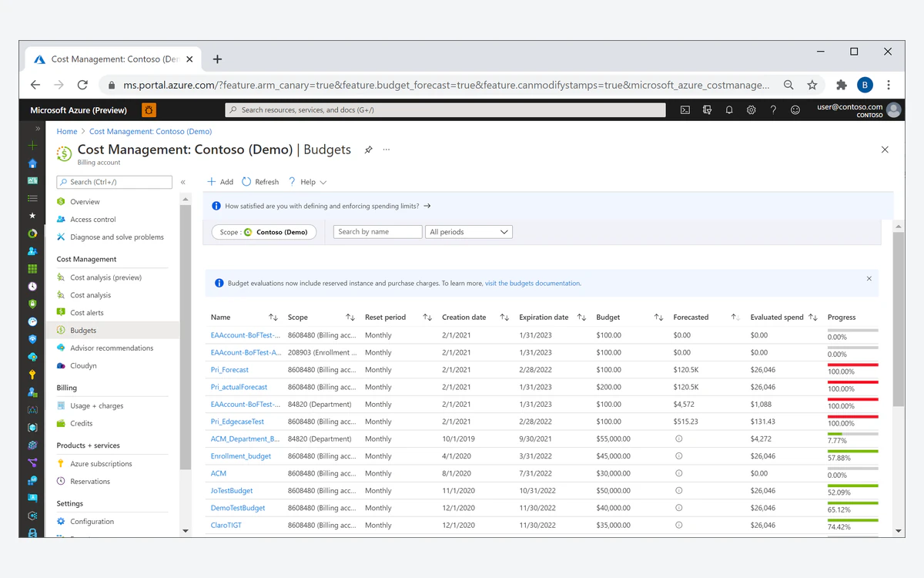Screen dimensions: 924x578
Task: Open the Pri_Forecast budget link
Action: [x=229, y=370]
